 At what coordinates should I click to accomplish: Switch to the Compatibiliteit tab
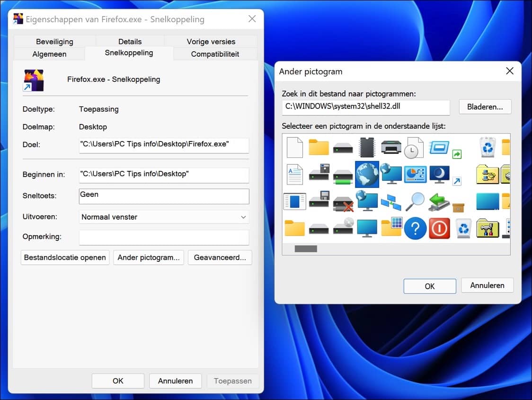(215, 54)
